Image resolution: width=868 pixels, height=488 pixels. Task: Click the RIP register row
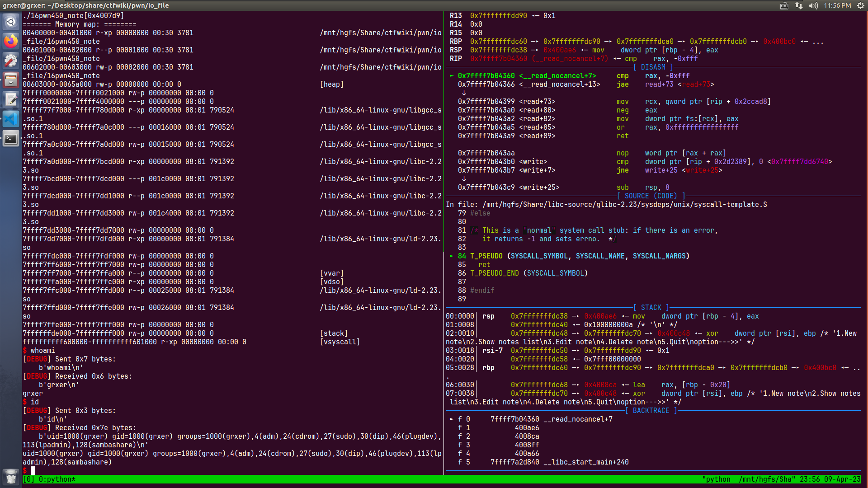(574, 59)
